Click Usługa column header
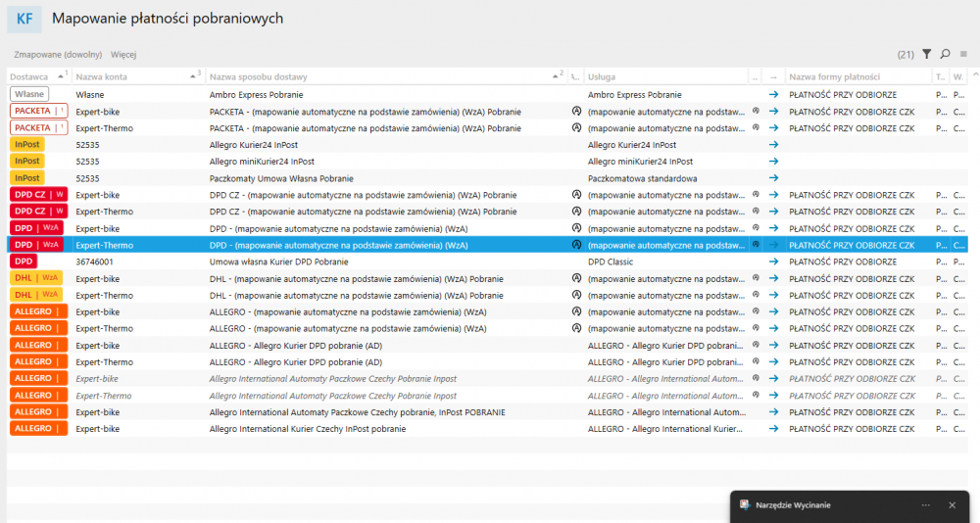980x523 pixels. pos(602,76)
